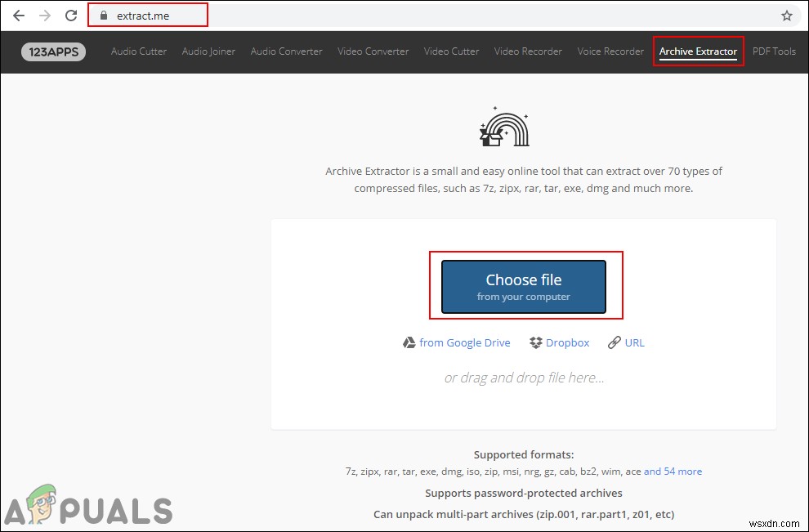
Task: Click the Choose file button
Action: coord(524,286)
